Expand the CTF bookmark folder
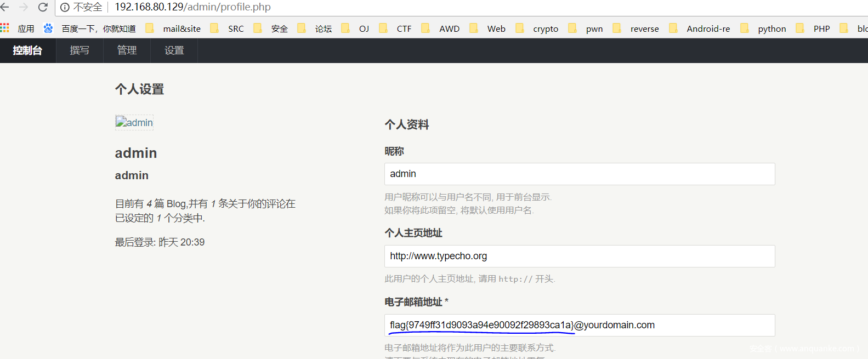Image resolution: width=868 pixels, height=359 pixels. coord(396,29)
